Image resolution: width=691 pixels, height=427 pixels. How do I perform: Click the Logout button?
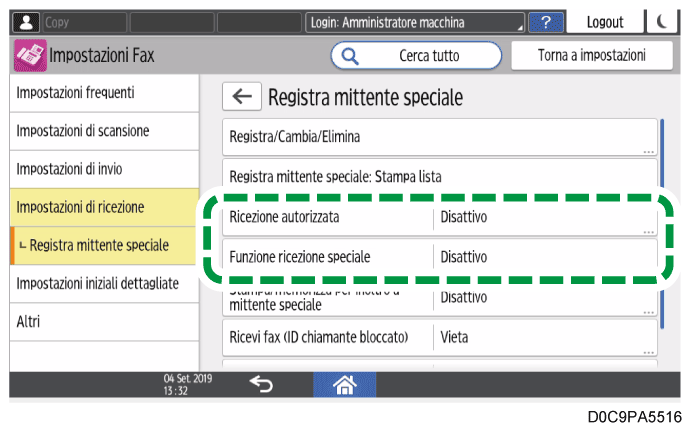tap(604, 22)
